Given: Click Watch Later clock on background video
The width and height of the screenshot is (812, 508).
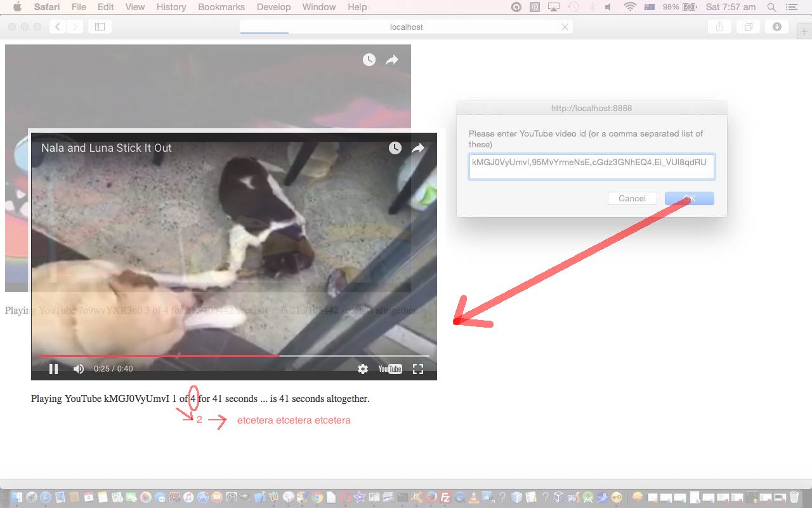Looking at the screenshot, I should click(x=369, y=60).
